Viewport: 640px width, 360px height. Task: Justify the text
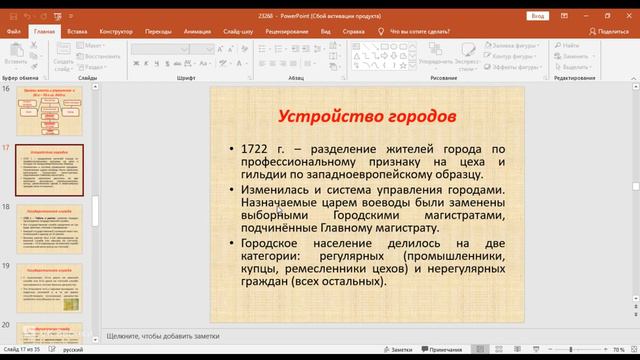coord(293,63)
